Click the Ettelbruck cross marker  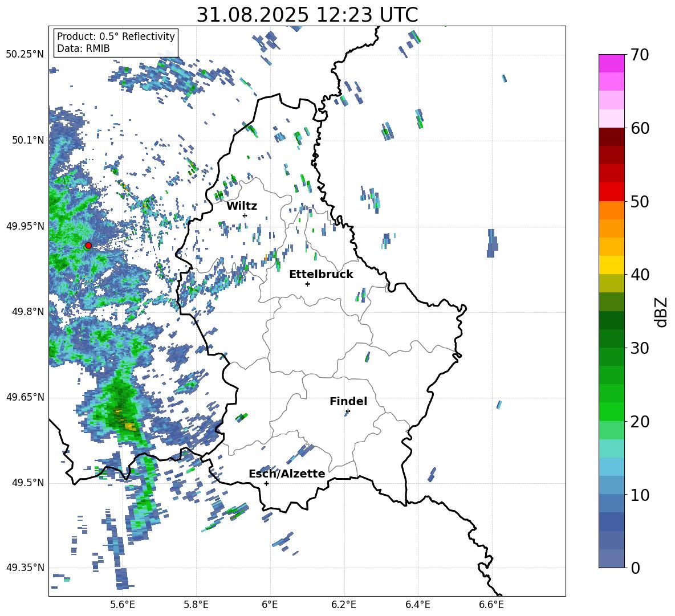tap(307, 284)
